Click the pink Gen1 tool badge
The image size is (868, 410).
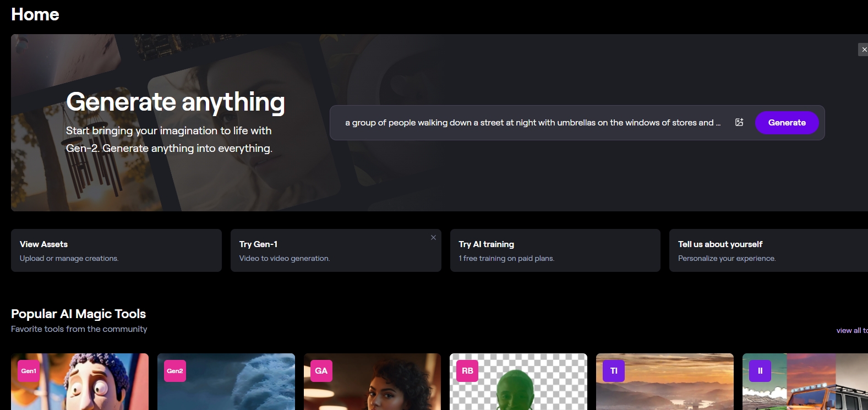29,371
